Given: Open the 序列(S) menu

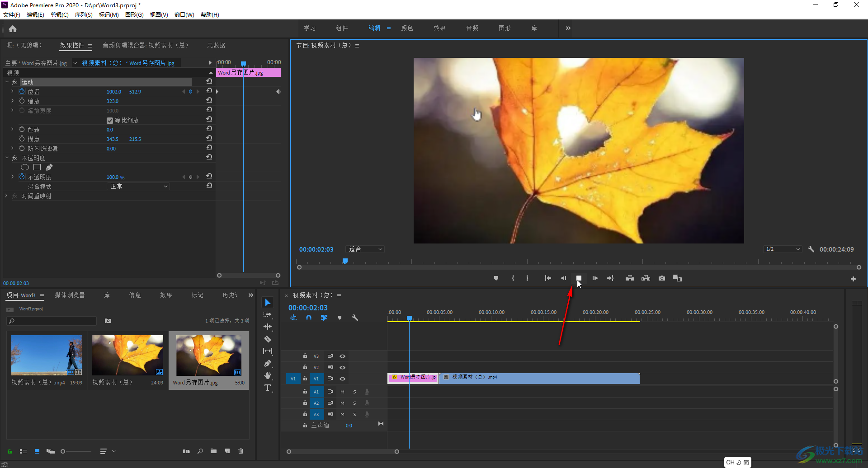Looking at the screenshot, I should coord(84,15).
